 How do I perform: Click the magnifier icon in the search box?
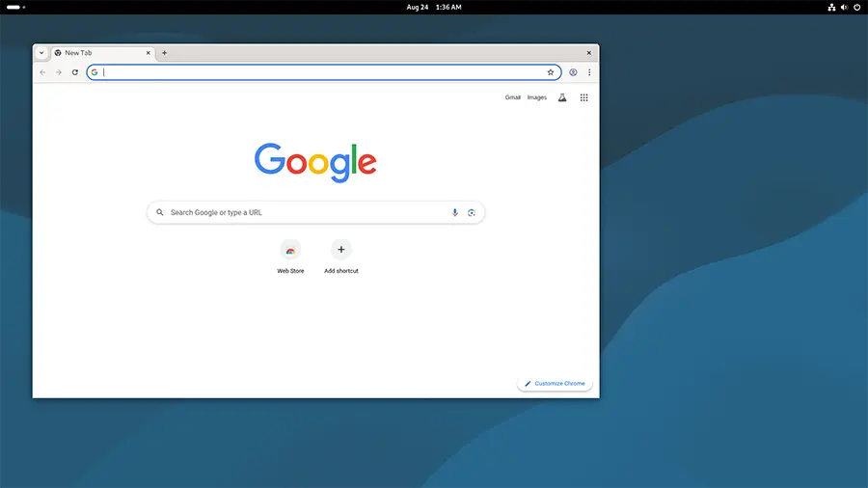coord(160,212)
